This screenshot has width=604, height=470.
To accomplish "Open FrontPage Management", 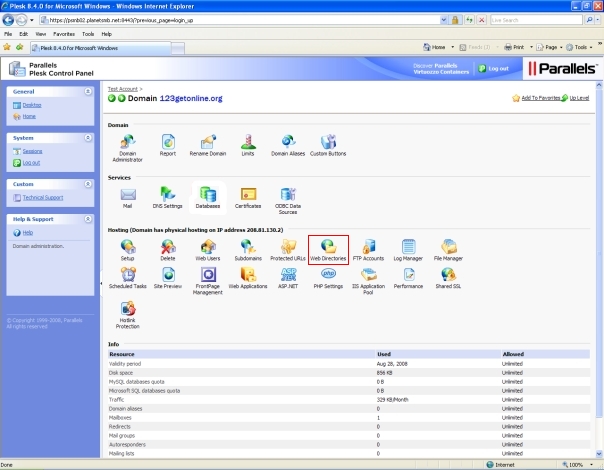I will 208,281.
